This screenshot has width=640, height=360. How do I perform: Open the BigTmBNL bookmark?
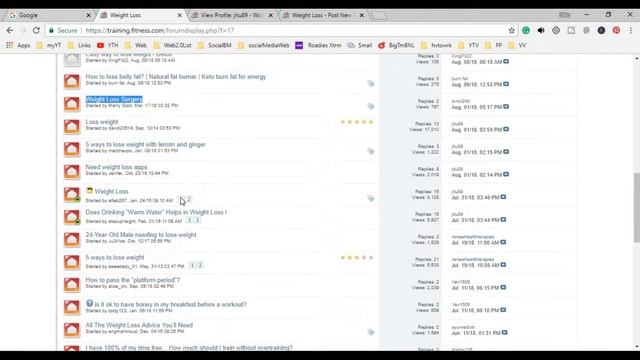click(x=396, y=45)
